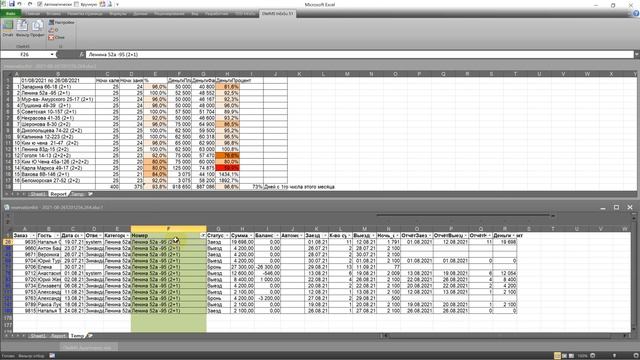The width and height of the screenshot is (640, 360).
Task: Select the highlighted column F header in the lower window
Action: 169,229
